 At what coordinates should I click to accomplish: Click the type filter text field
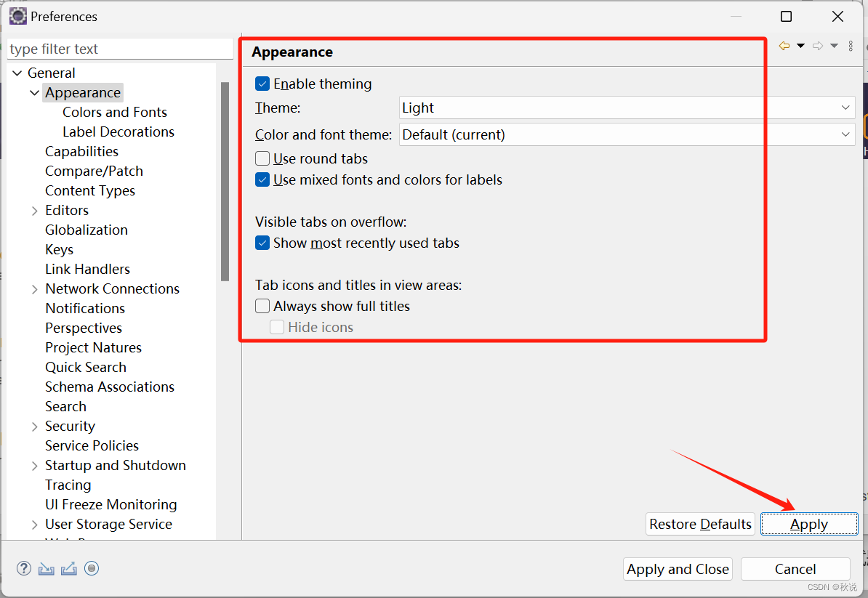(120, 49)
